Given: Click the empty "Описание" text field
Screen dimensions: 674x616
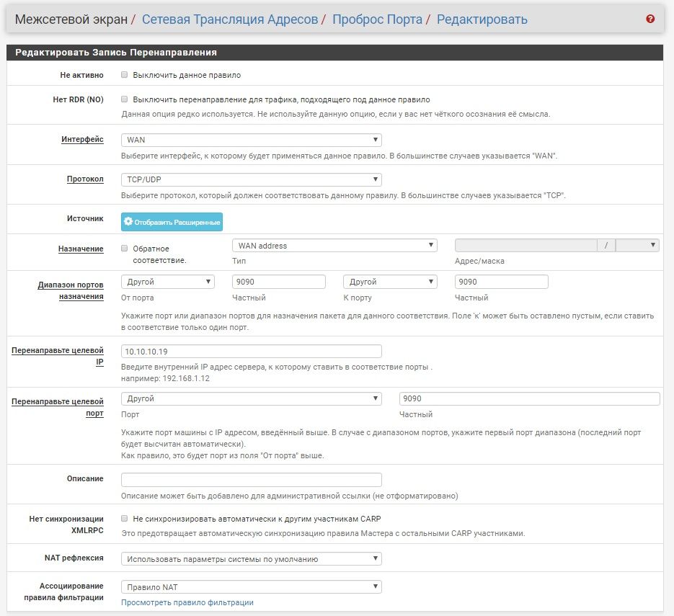Looking at the screenshot, I should pyautogui.click(x=251, y=480).
